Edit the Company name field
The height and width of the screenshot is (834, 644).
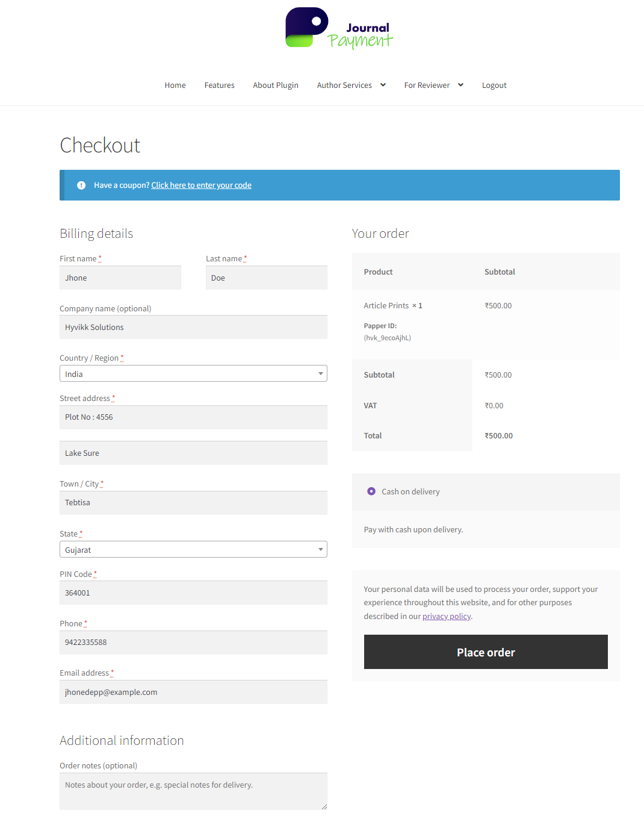(x=193, y=328)
